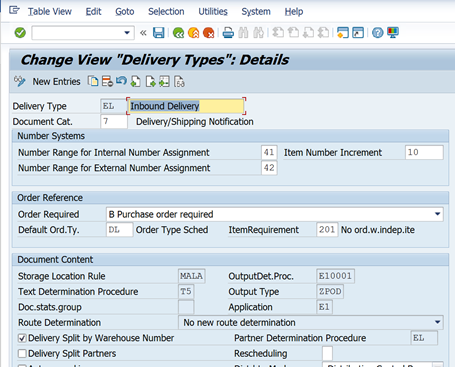Open the System menu
455x367 pixels.
[256, 11]
